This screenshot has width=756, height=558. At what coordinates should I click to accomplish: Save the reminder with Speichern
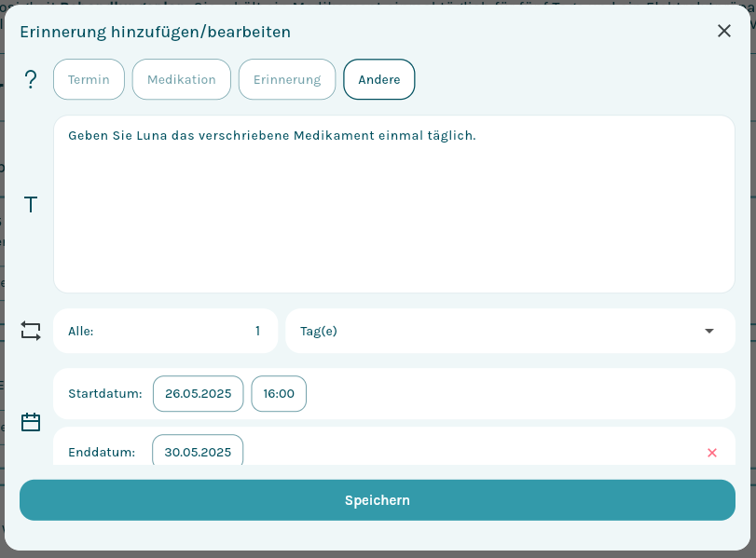(x=378, y=500)
